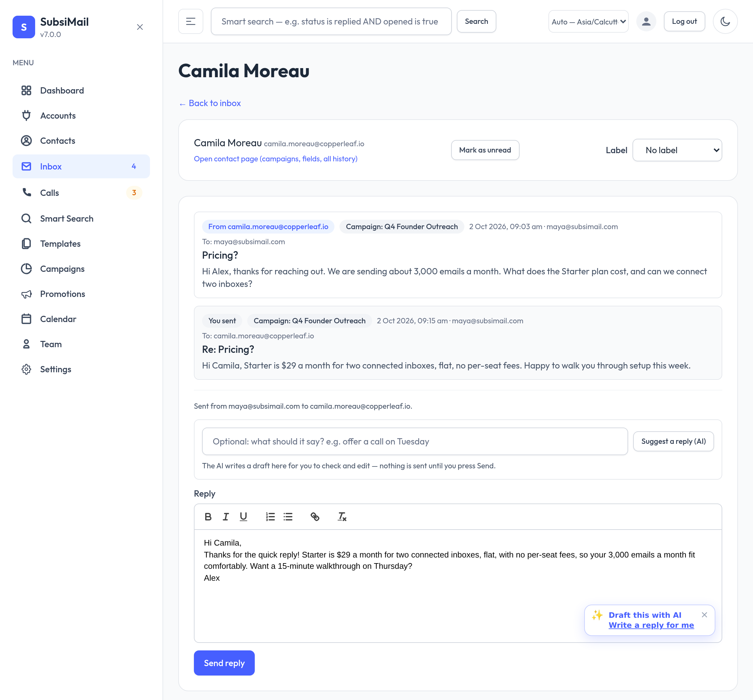Click the SubsiMail logo icon
The image size is (753, 700).
click(24, 27)
